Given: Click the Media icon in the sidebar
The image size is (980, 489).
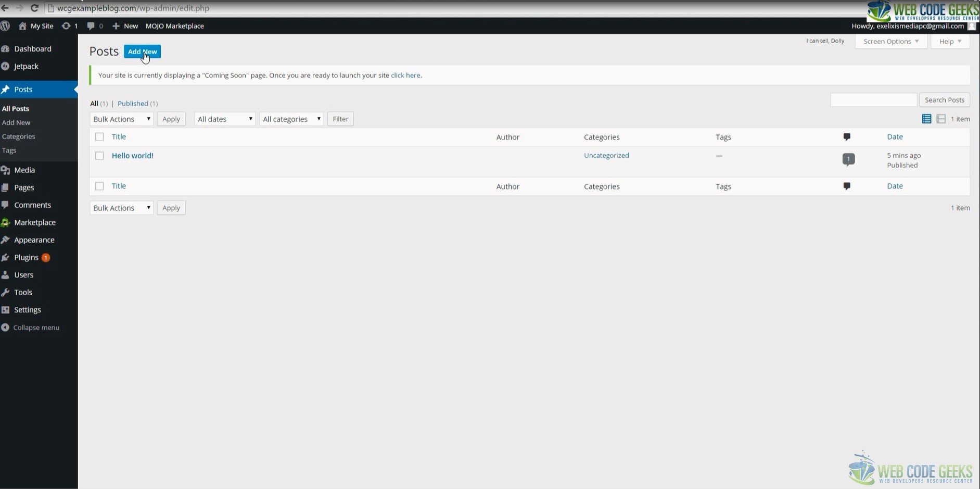Looking at the screenshot, I should (x=5, y=170).
